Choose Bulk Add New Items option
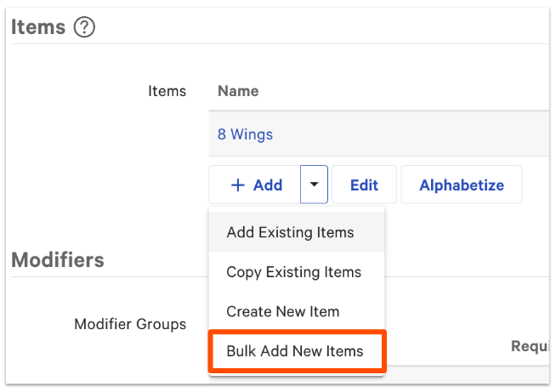 pyautogui.click(x=294, y=350)
